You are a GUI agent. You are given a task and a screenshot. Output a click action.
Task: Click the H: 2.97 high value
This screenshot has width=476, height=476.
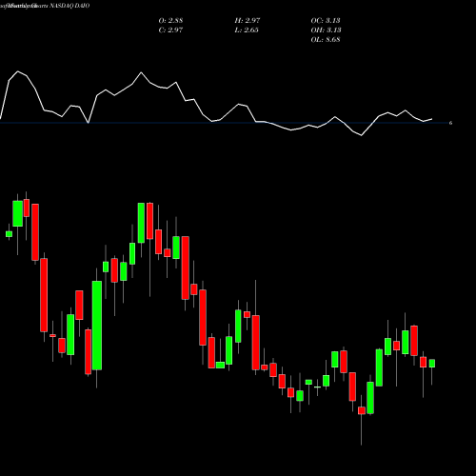(248, 21)
